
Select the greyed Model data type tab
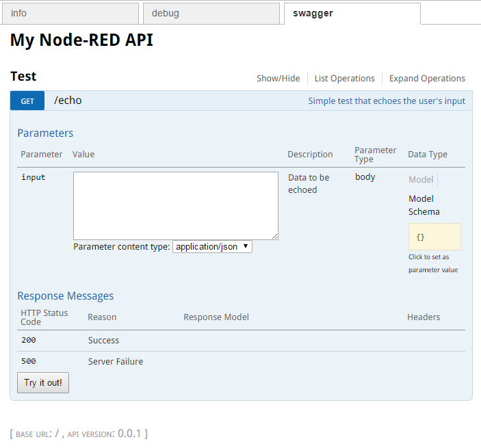coord(421,180)
